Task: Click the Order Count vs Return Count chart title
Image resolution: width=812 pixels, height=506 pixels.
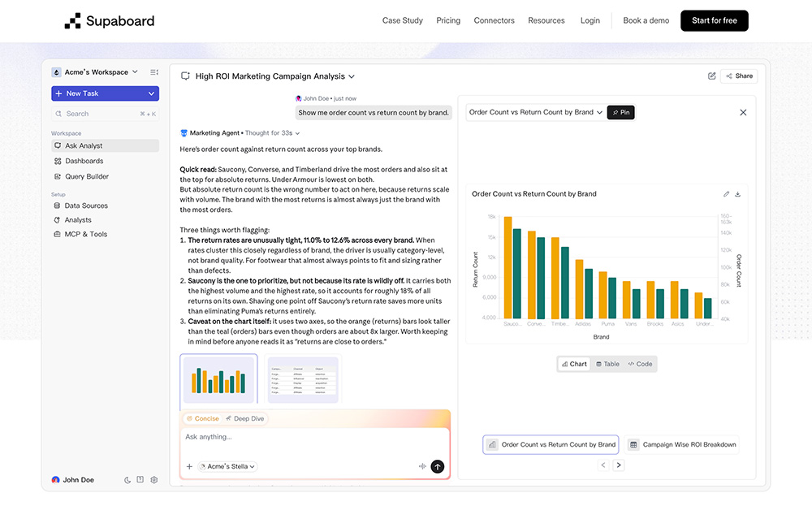Action: pos(534,193)
